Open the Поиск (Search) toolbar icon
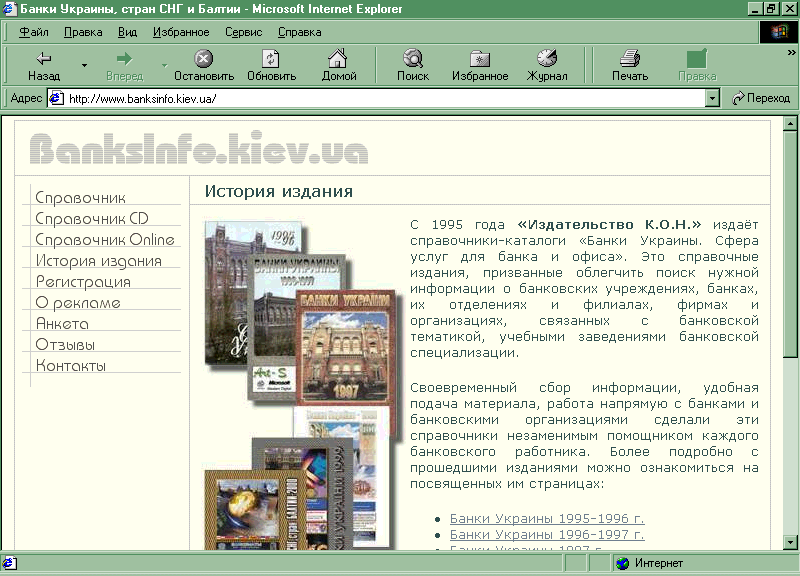The image size is (800, 576). tap(412, 59)
